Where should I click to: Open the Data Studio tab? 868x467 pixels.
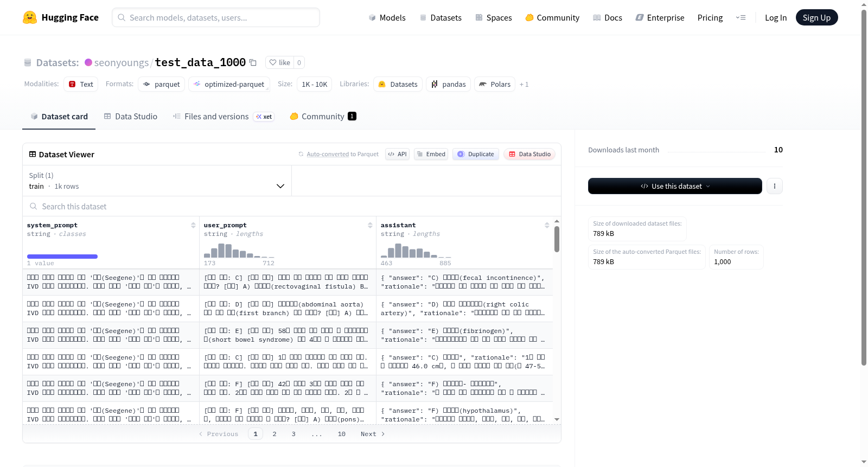[131, 117]
